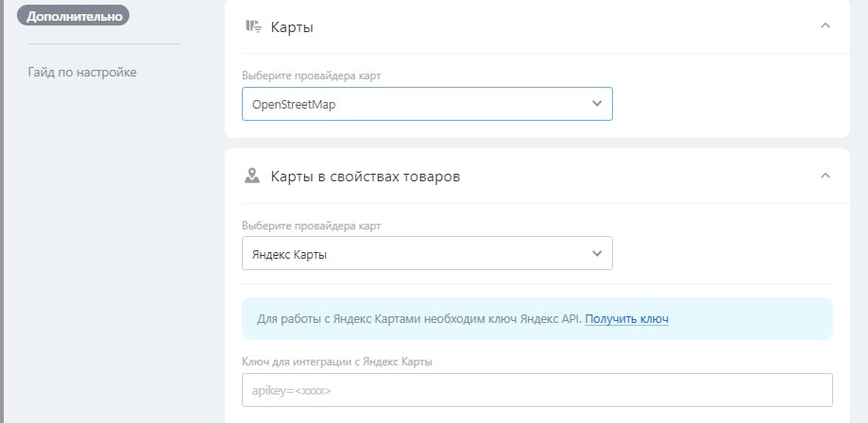The image size is (868, 423).
Task: Collapse the Карты в свойствах товаров section
Action: pos(825,176)
